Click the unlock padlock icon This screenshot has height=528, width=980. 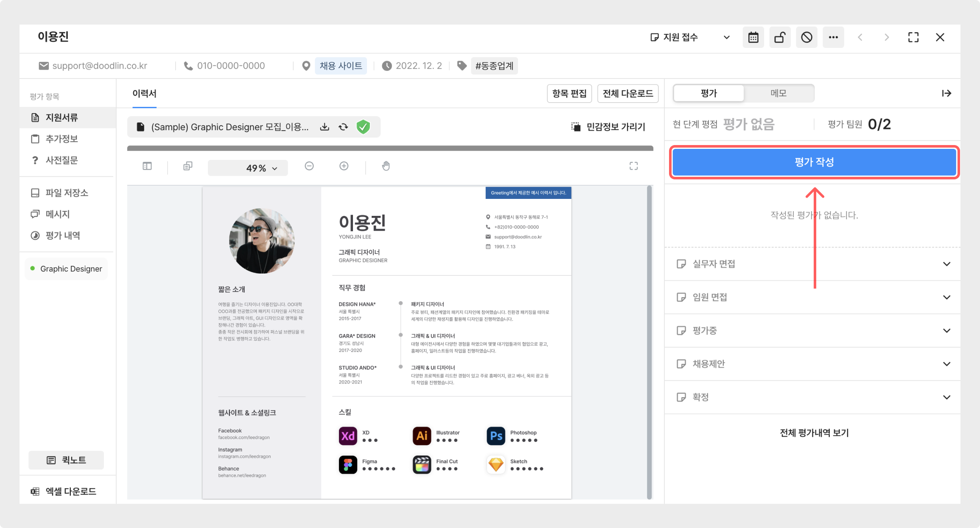point(780,37)
